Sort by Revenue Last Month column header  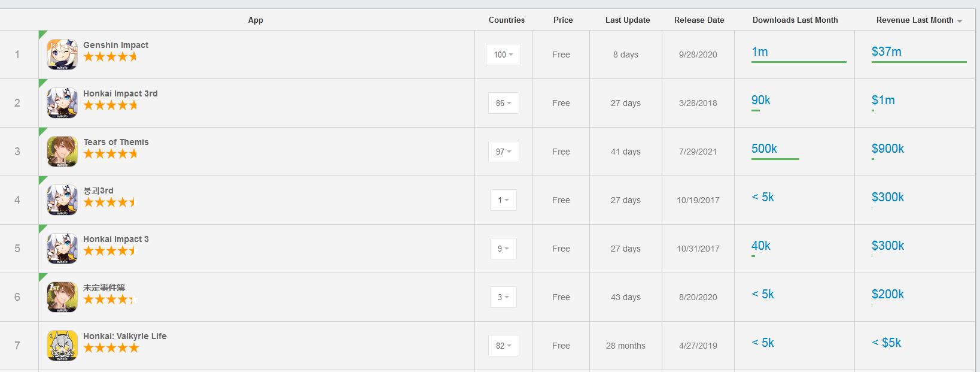pos(915,20)
